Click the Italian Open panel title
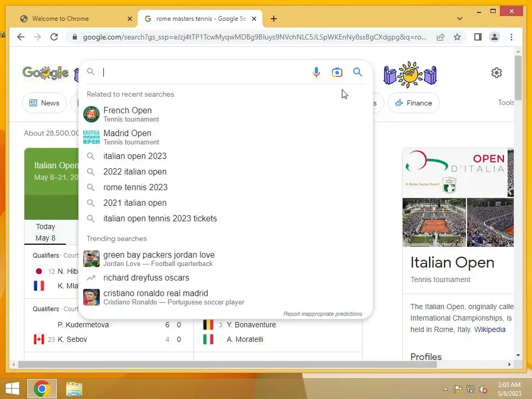This screenshot has height=399, width=532. [x=452, y=262]
